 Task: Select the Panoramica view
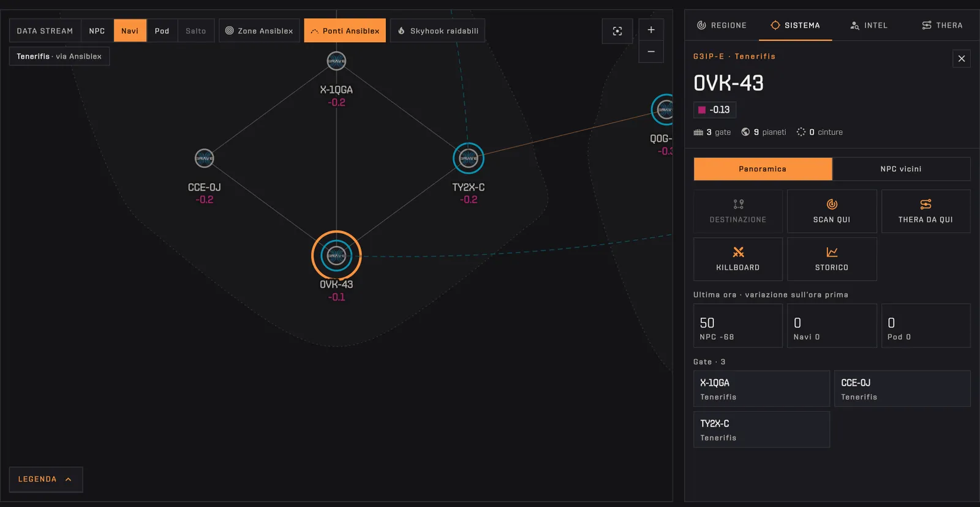tap(763, 169)
